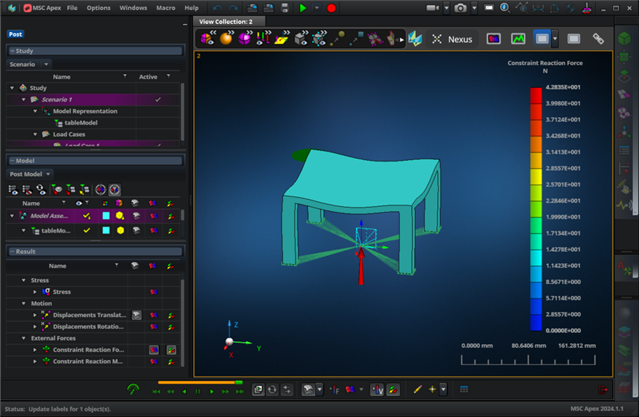Viewport: 639px width, 417px height.
Task: Open the Scenario dropdown
Action: 29,64
